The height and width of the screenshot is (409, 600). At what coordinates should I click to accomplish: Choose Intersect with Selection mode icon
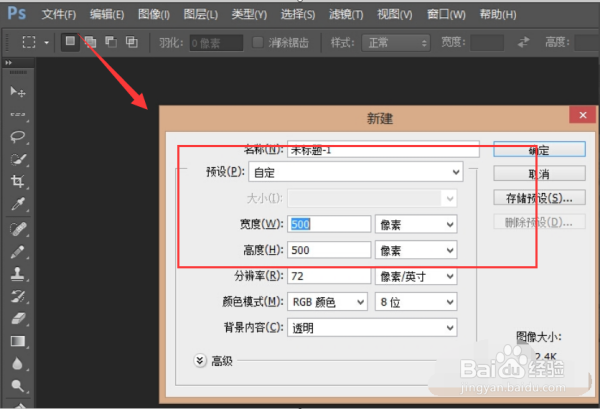tap(132, 42)
